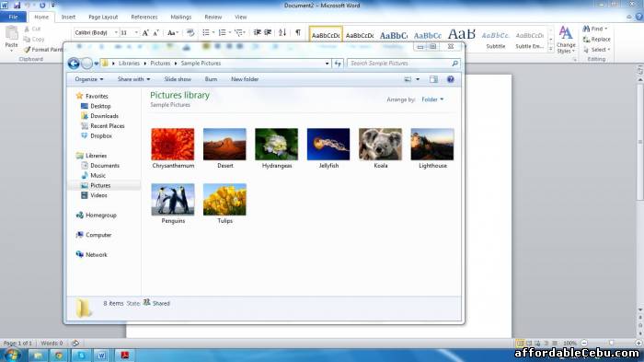Click the Slide show button
Viewport: 644px width, 362px height.
178,79
